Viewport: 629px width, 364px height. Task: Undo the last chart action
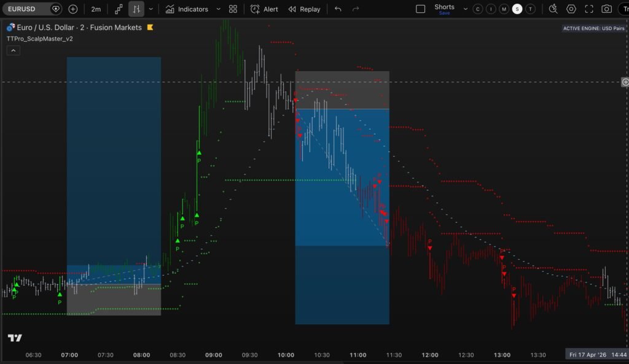pos(338,9)
